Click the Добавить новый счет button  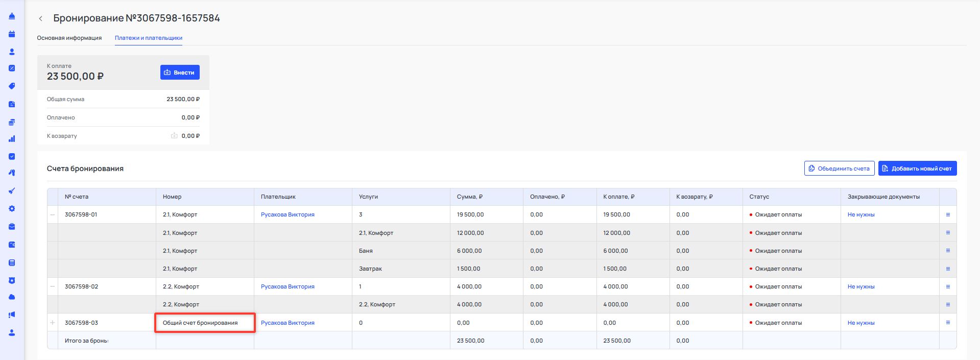917,169
